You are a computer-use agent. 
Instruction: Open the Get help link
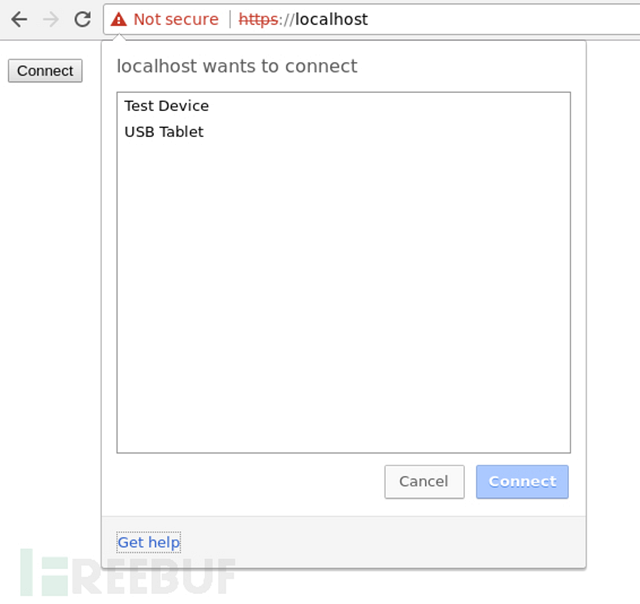(149, 542)
